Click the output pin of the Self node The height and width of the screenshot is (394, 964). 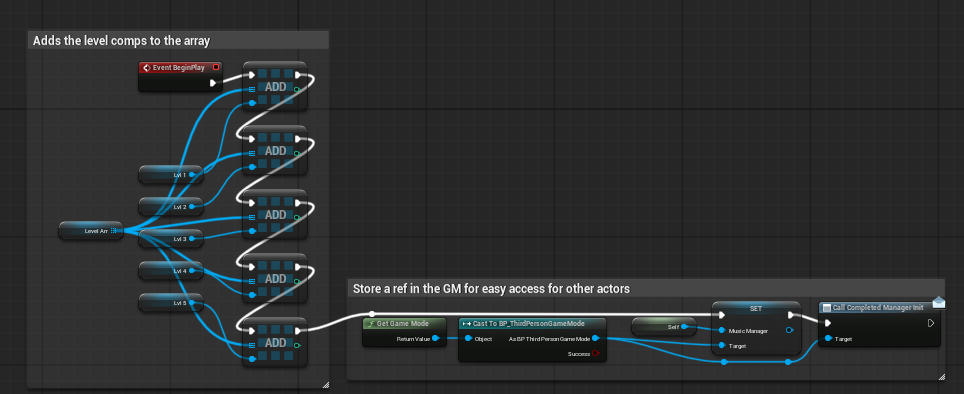pos(684,327)
